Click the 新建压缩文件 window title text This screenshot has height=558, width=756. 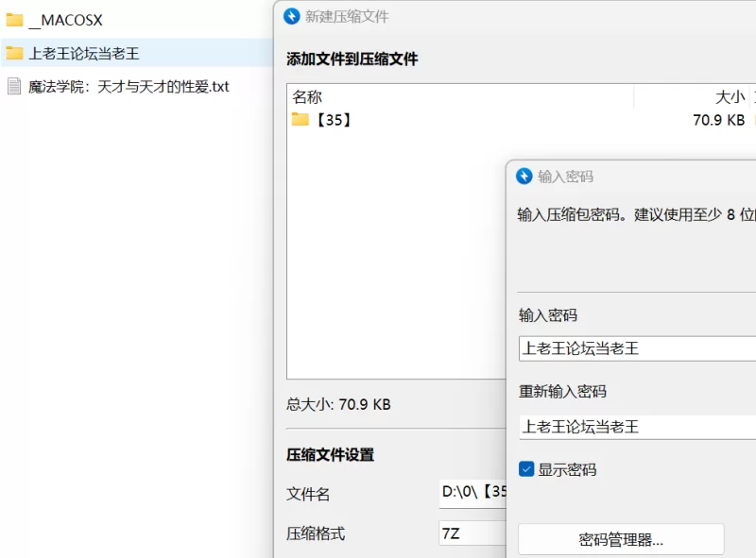pyautogui.click(x=347, y=17)
